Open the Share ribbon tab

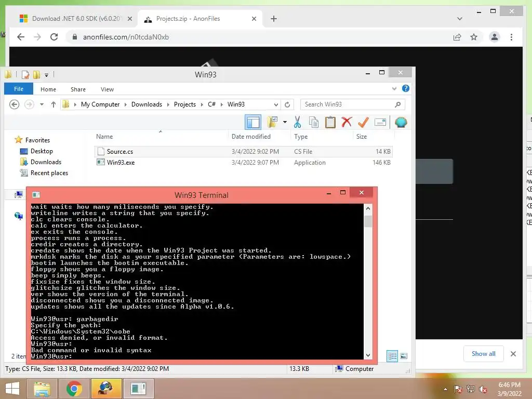78,89
